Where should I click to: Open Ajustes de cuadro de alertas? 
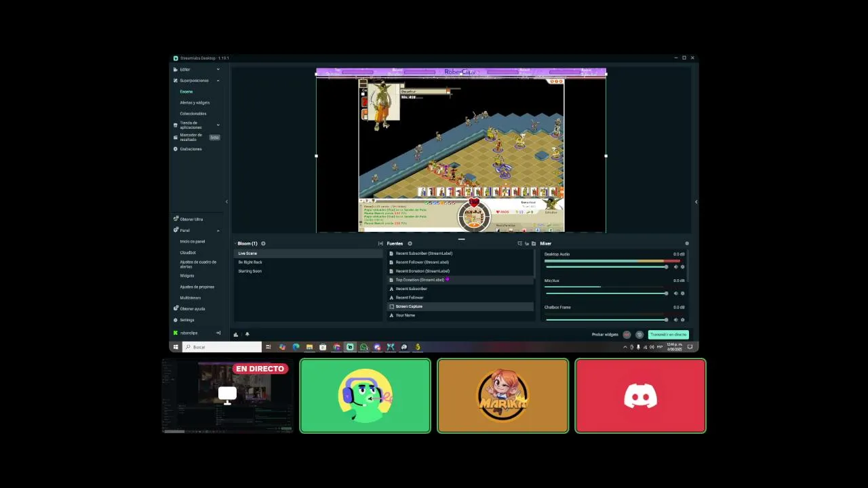pyautogui.click(x=198, y=264)
